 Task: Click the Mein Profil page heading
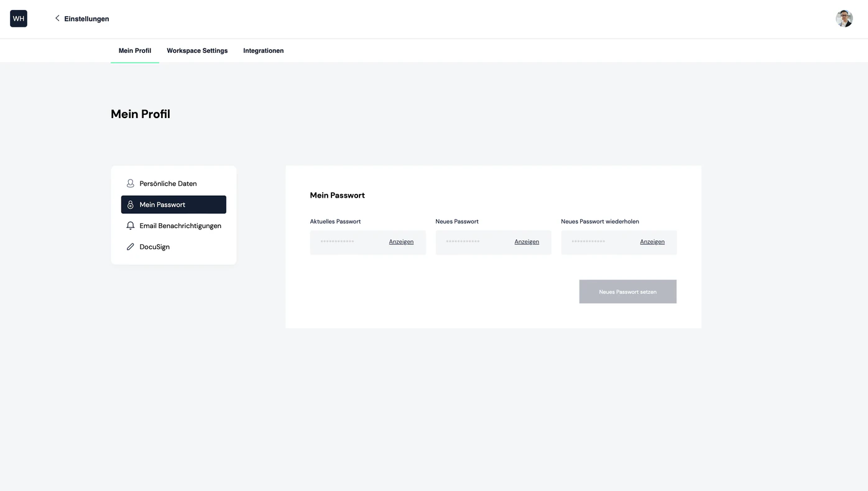coord(141,114)
